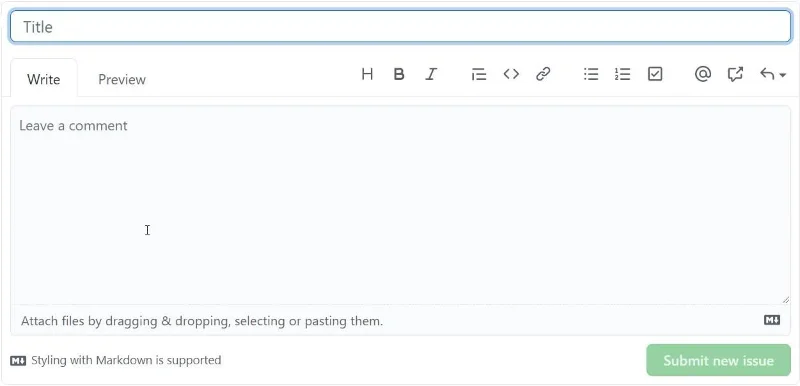
Task: Insert a numbered list
Action: click(622, 74)
